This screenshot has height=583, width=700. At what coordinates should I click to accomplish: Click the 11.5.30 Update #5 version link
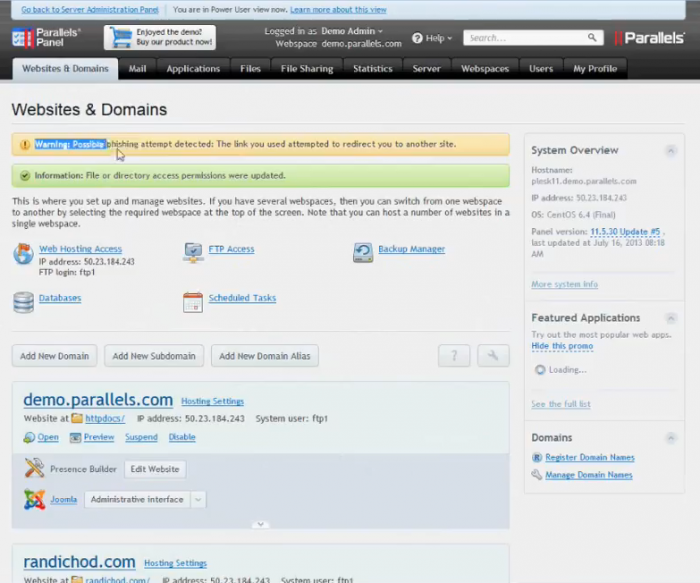pos(625,232)
